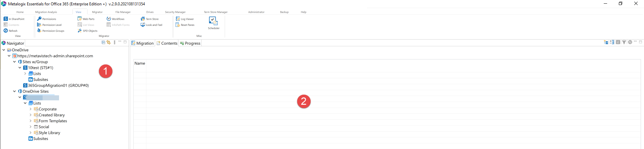Open Security Manager ribbon tab
The image size is (644, 149).
pos(175,12)
